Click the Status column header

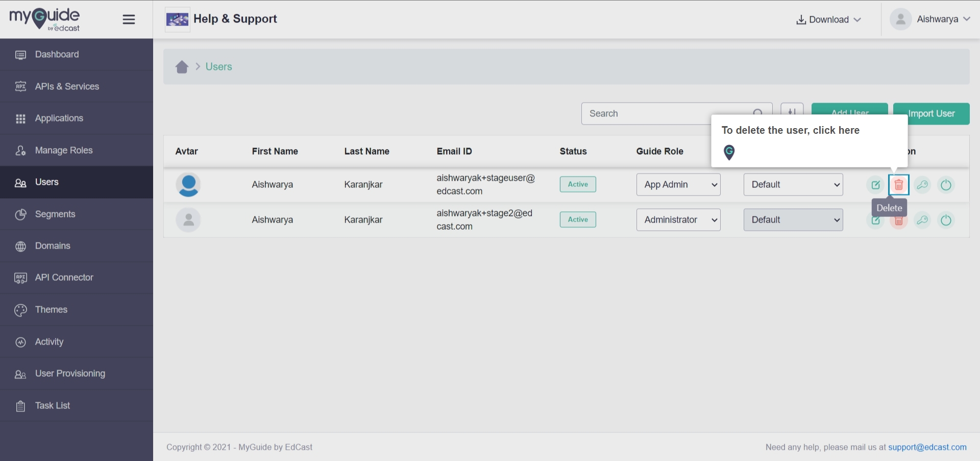pyautogui.click(x=573, y=151)
